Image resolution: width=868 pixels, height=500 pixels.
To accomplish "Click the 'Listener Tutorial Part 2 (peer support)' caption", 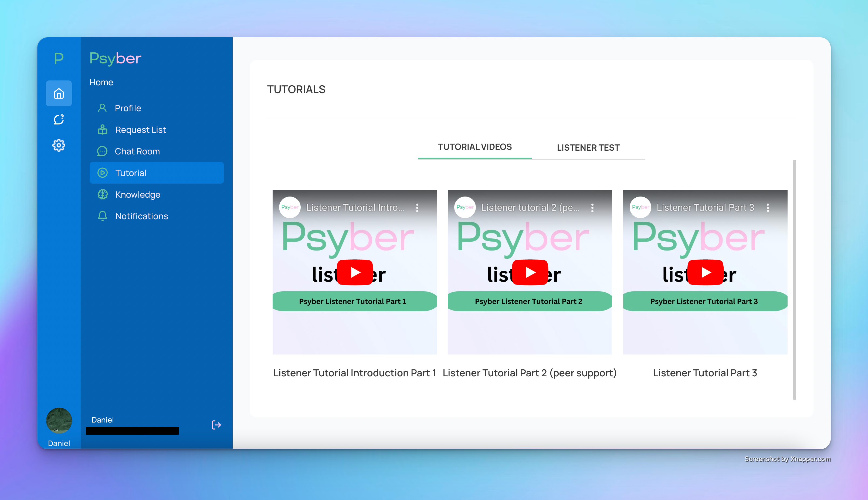I will click(530, 373).
